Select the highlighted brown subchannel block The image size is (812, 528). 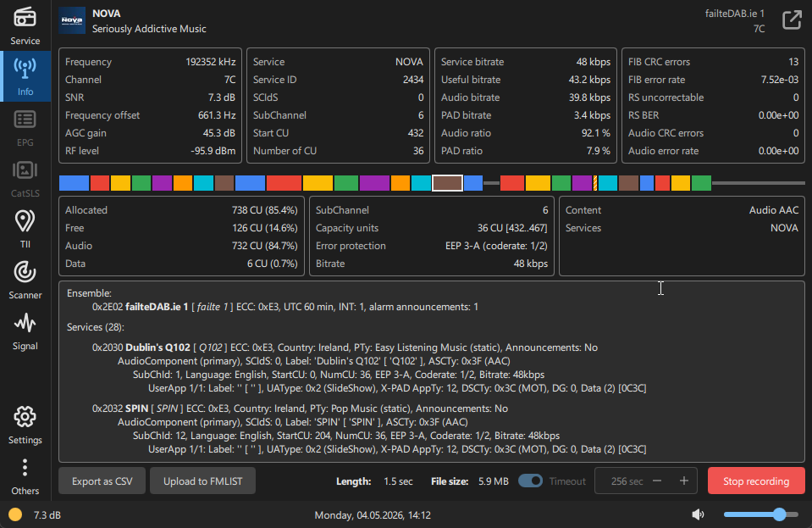click(447, 183)
